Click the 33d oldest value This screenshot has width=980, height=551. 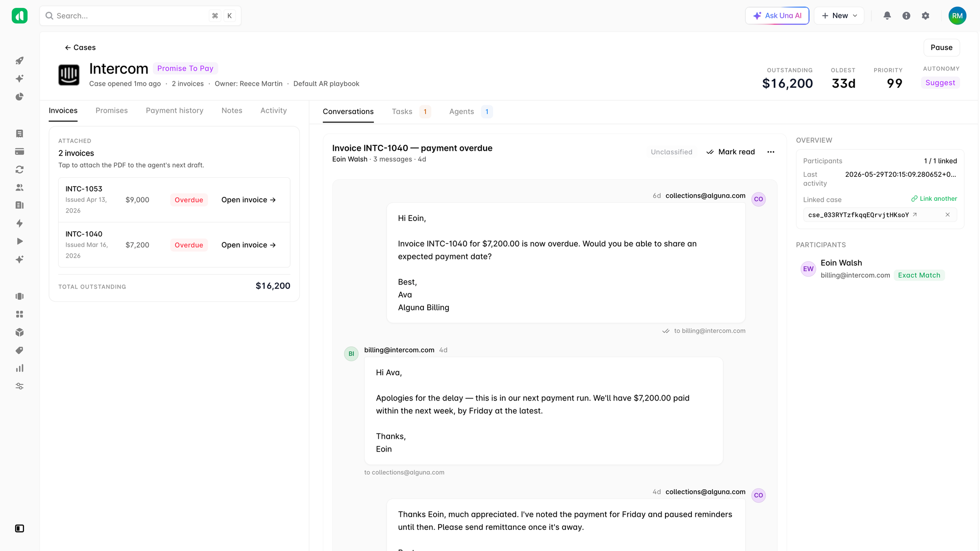coord(843,84)
